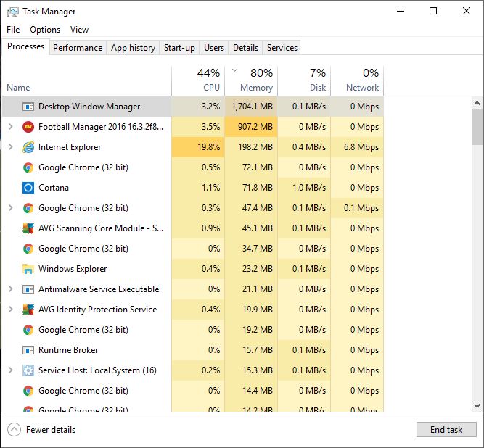Screen dimensions: 484x448
Task: Click the Chrome icon in the 19.2 MB row
Action: (28, 330)
